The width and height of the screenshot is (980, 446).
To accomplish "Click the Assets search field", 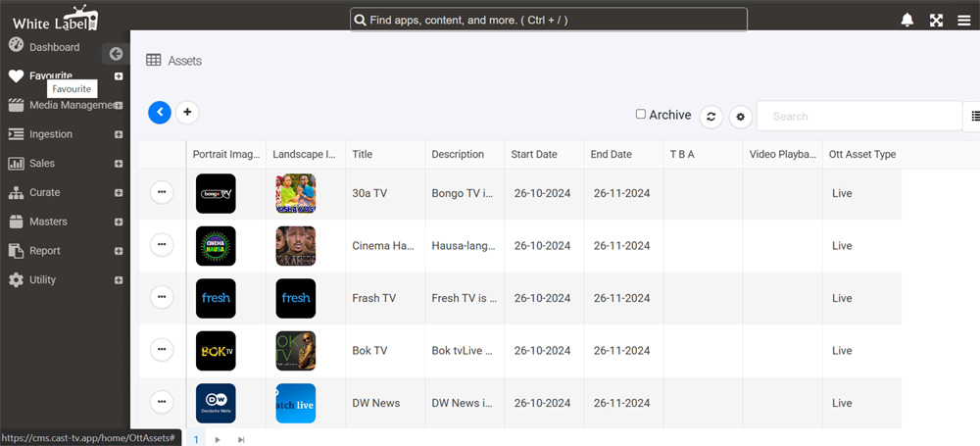I will coord(857,117).
